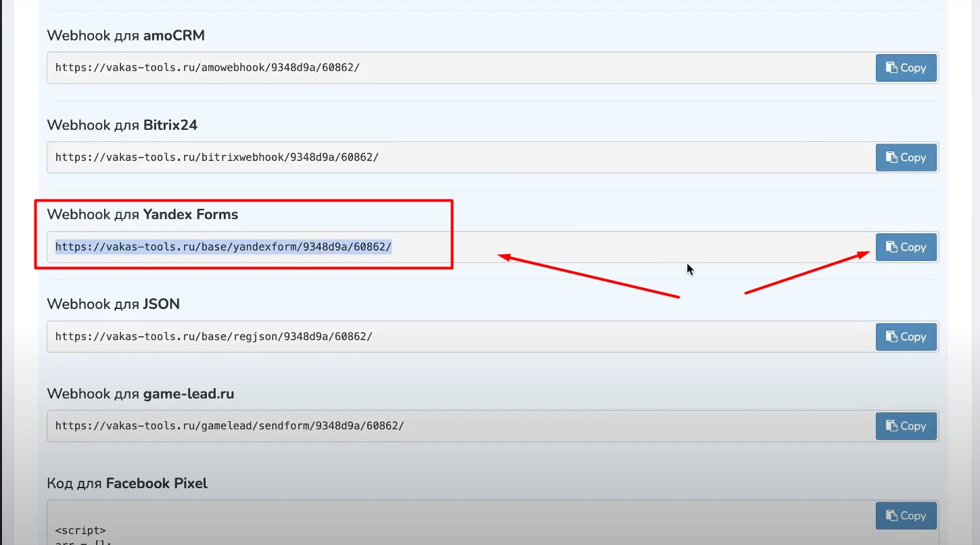Click the 'Код для Facebook Pixel' heading

tap(127, 483)
